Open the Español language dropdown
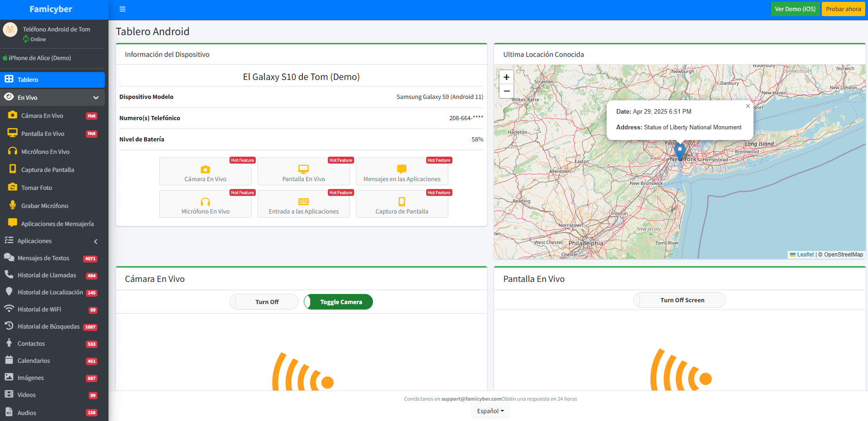Screen dimensions: 868x421 click(x=490, y=411)
